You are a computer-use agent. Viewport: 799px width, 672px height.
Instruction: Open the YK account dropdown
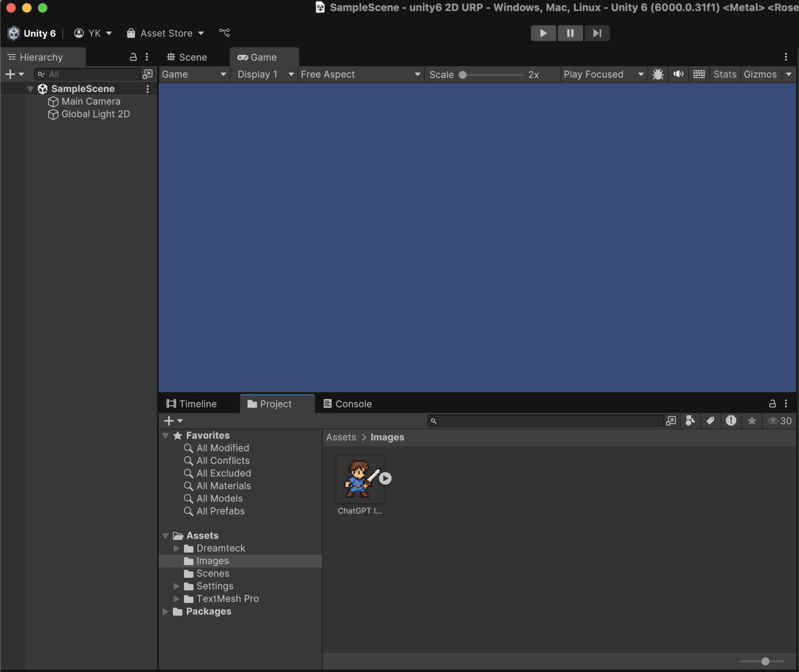(x=93, y=33)
